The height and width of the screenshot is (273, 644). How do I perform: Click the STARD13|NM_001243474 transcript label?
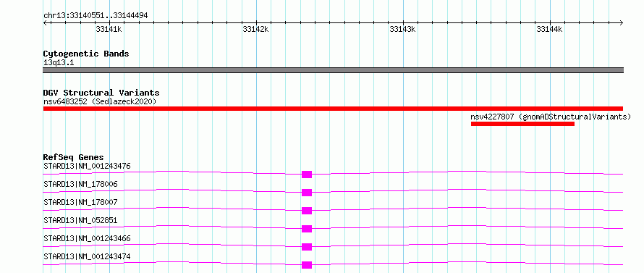87,256
